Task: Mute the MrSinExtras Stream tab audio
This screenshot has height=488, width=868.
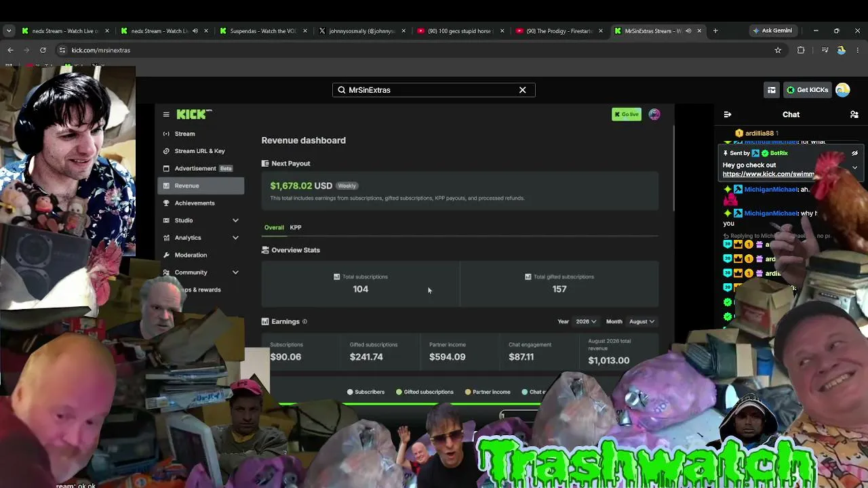Action: 688,30
